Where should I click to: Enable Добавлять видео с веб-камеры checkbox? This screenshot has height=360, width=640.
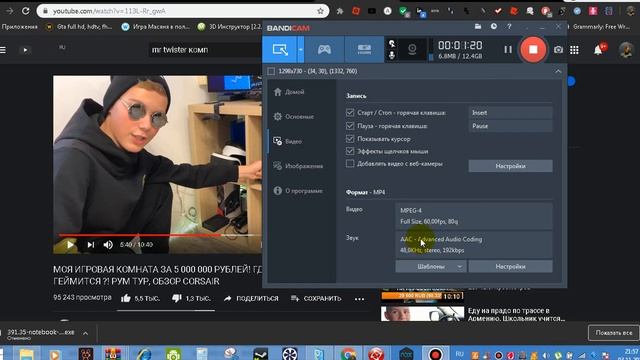350,164
